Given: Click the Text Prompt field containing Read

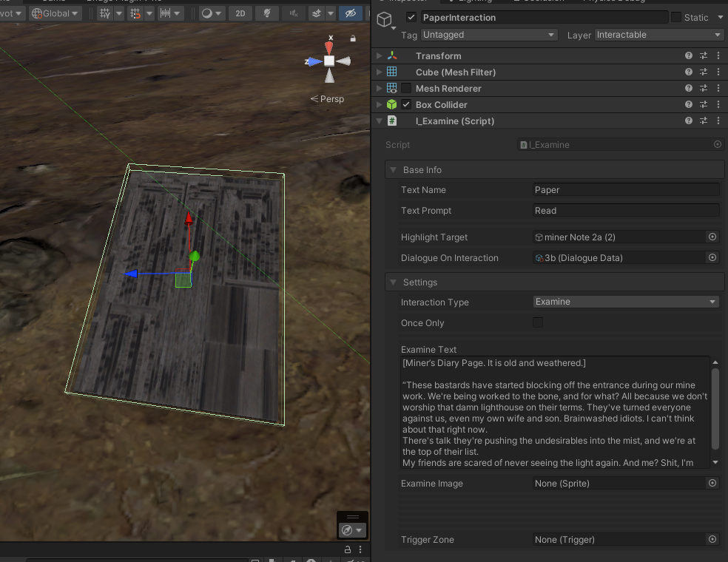Looking at the screenshot, I should (x=626, y=211).
